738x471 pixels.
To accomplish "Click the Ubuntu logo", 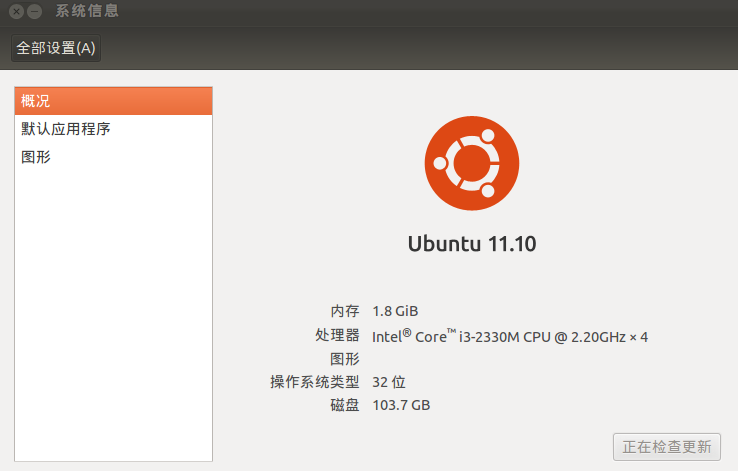I will pyautogui.click(x=472, y=163).
